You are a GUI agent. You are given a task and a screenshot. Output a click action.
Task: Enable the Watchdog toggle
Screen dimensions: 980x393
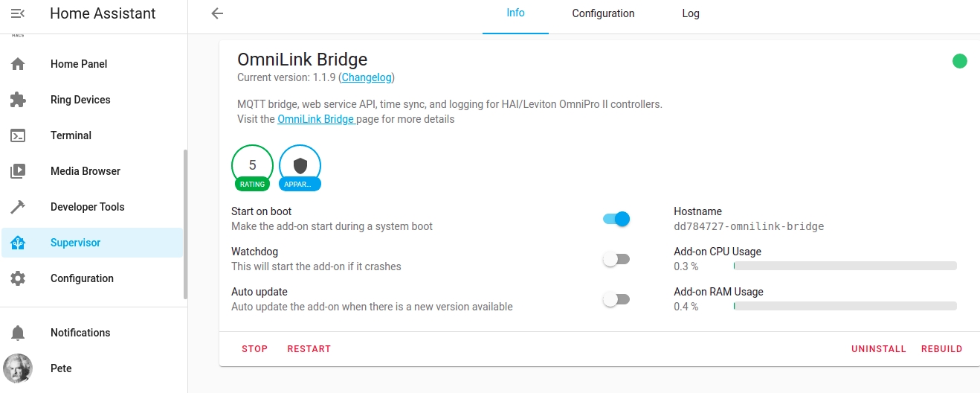point(616,259)
